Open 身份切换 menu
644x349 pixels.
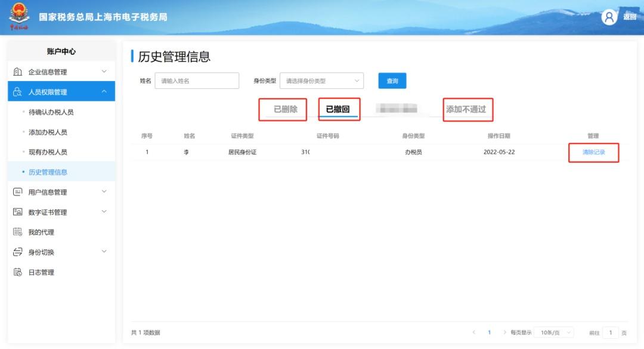click(61, 252)
